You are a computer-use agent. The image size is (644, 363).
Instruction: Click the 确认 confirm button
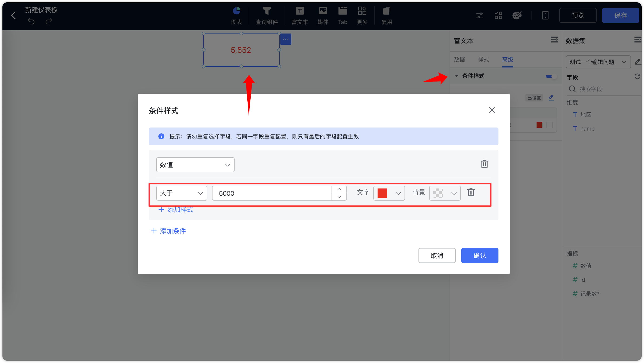tap(479, 255)
